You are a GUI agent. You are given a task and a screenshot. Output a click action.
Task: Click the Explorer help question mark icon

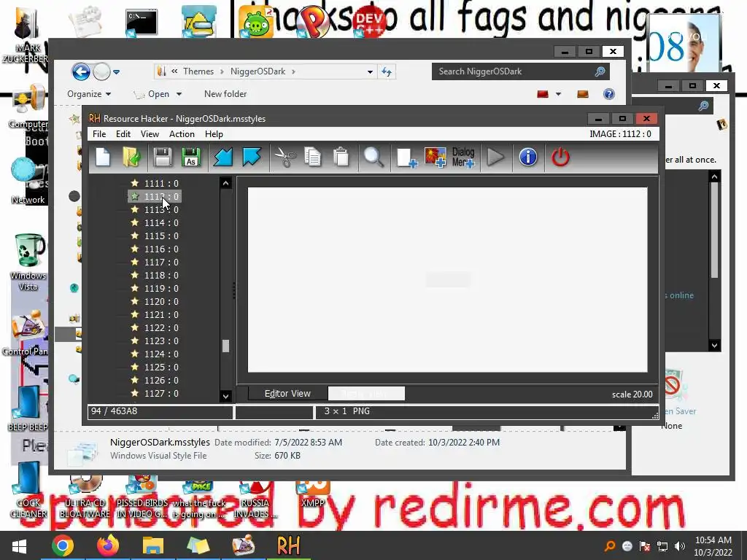click(x=609, y=94)
